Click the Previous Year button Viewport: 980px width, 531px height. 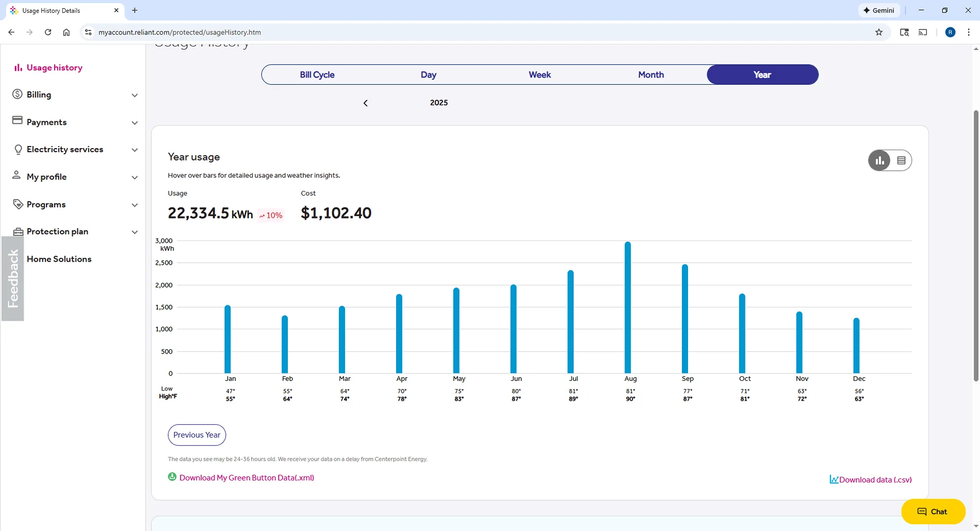(x=197, y=435)
